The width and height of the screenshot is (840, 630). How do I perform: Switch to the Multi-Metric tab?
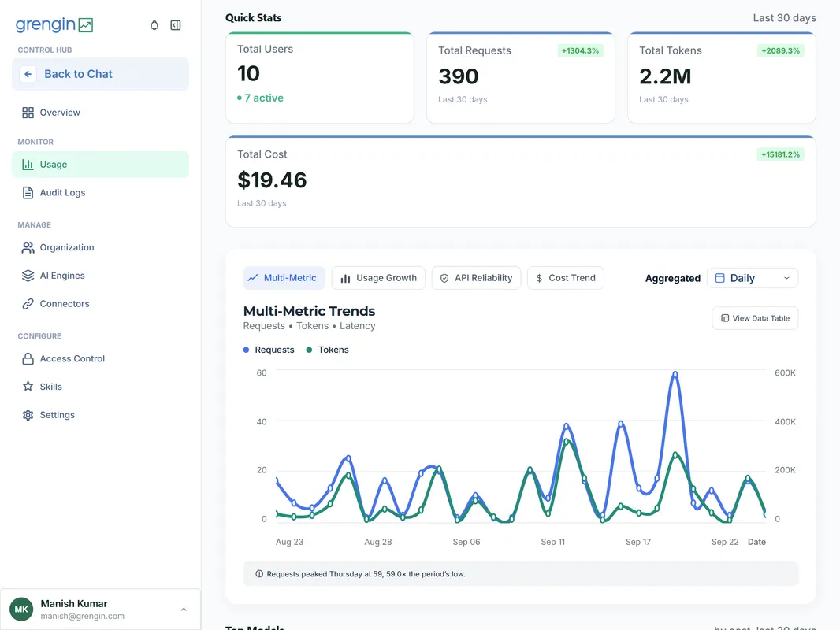(284, 278)
